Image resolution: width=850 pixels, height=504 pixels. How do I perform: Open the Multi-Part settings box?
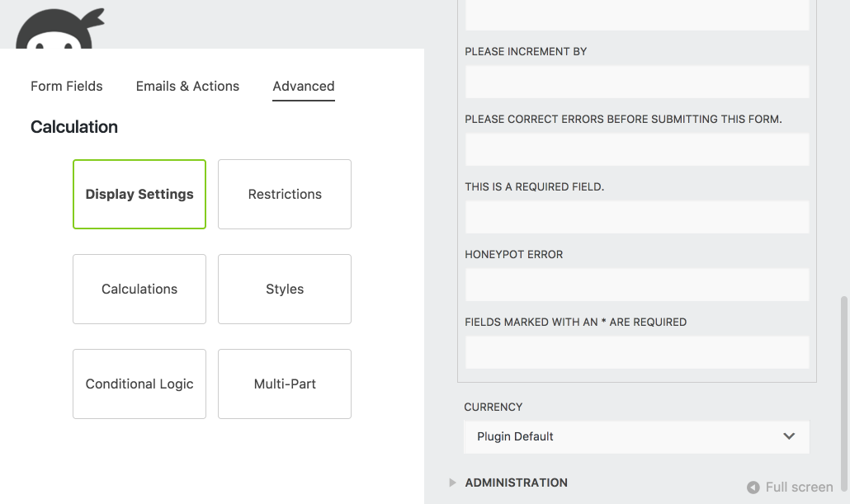(285, 384)
